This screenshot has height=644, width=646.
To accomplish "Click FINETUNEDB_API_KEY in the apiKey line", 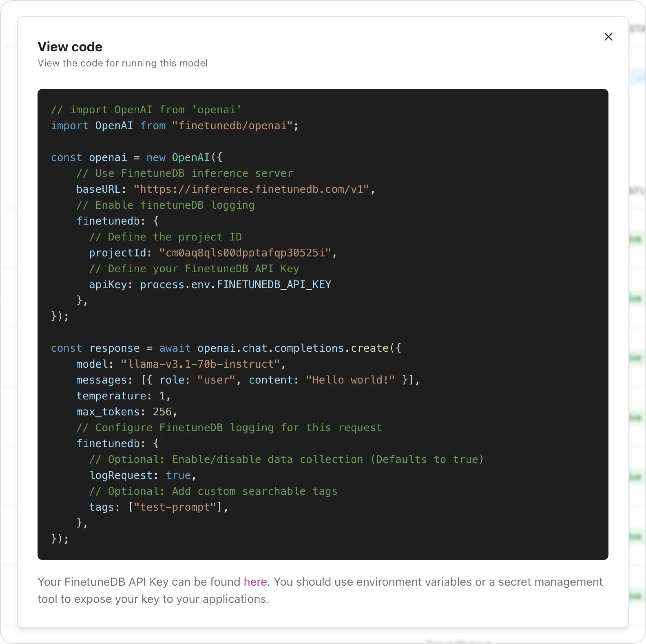I will click(x=274, y=285).
